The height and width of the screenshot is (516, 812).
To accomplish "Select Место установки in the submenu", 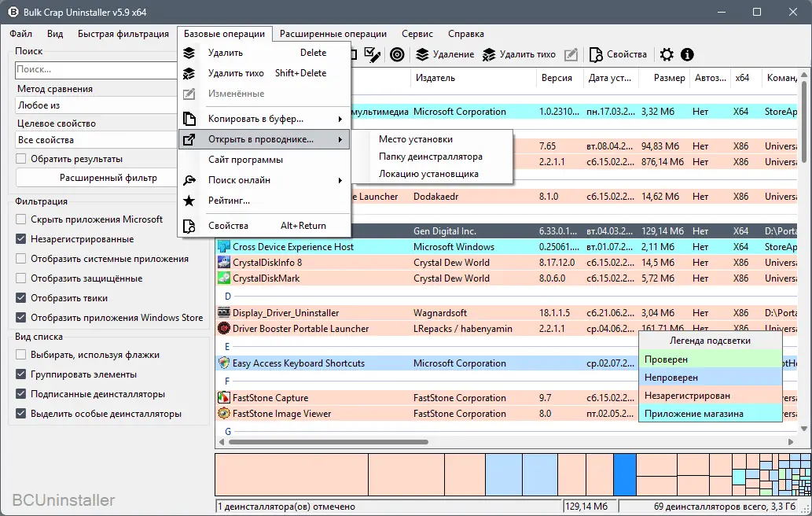I will tap(415, 137).
